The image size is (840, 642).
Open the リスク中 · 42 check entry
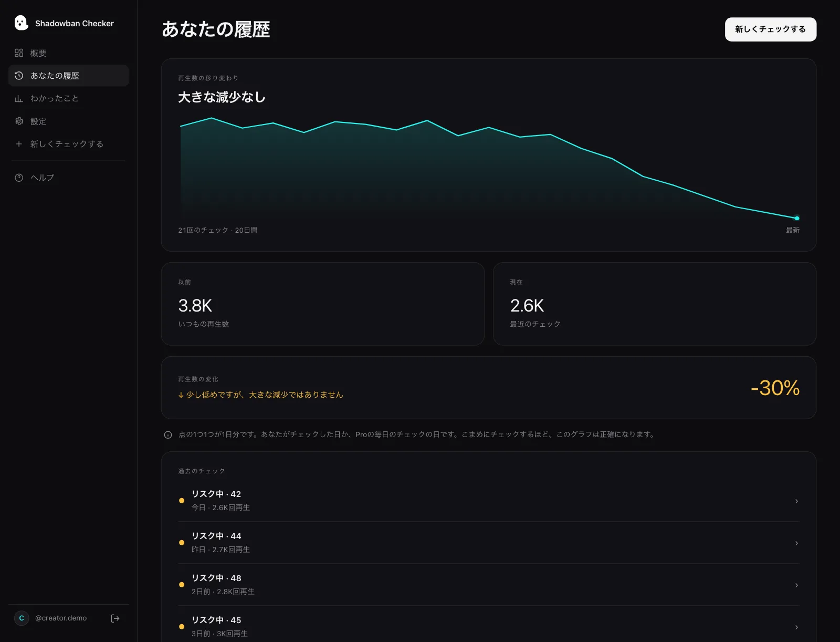click(x=489, y=501)
